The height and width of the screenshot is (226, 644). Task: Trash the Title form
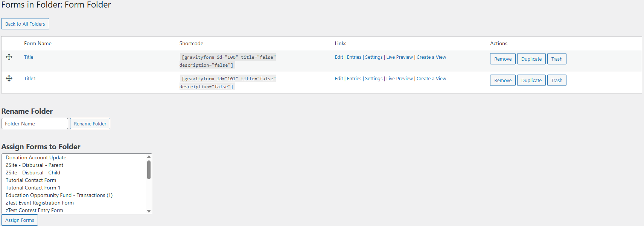click(557, 59)
